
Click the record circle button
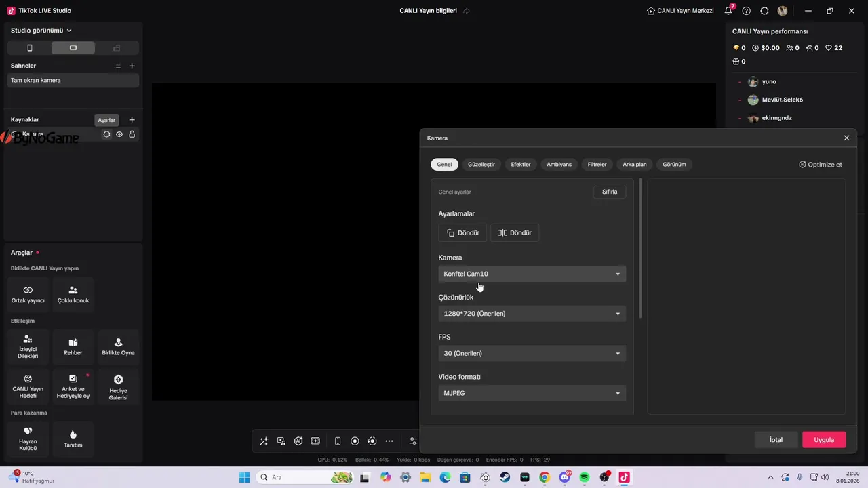point(355,441)
